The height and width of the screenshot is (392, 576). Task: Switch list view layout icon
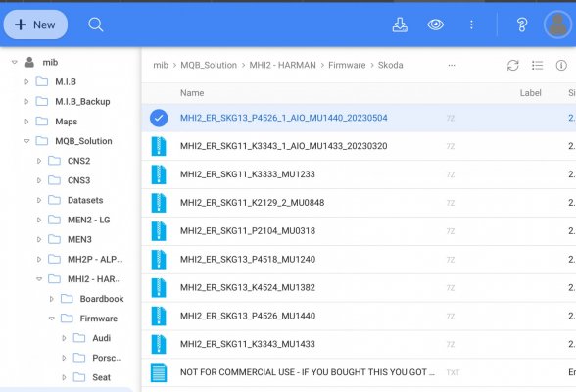[537, 66]
